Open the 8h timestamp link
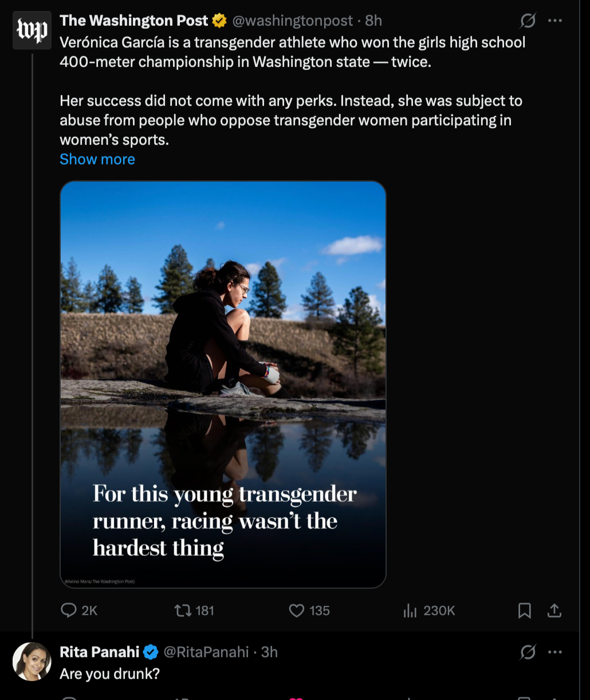590x700 pixels. pyautogui.click(x=373, y=21)
